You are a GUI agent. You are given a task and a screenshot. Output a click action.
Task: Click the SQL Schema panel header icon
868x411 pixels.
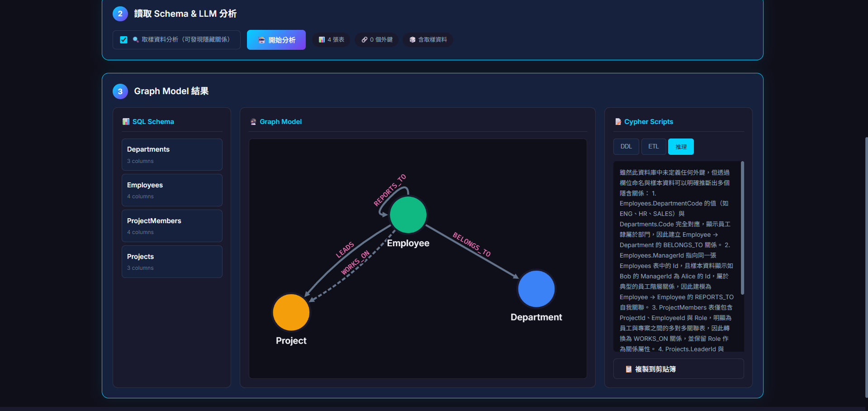126,122
